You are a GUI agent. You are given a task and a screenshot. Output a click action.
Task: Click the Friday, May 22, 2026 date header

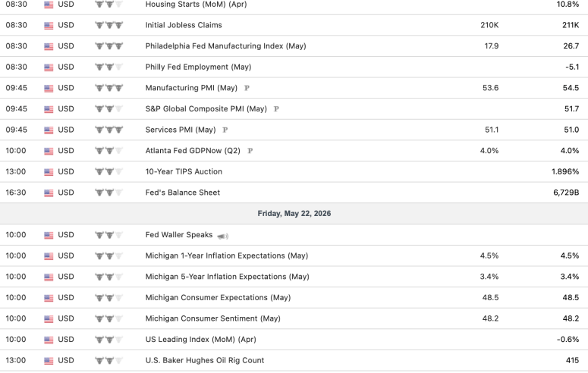pyautogui.click(x=294, y=214)
